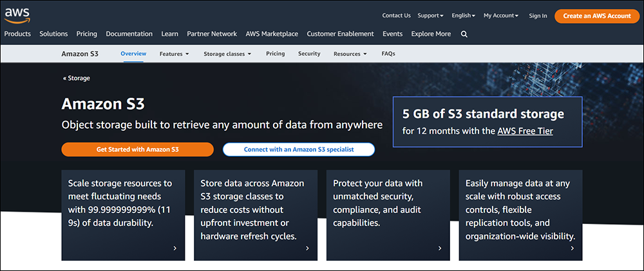Open the Explore More menu
Screen dimensions: 644x271
[431, 33]
